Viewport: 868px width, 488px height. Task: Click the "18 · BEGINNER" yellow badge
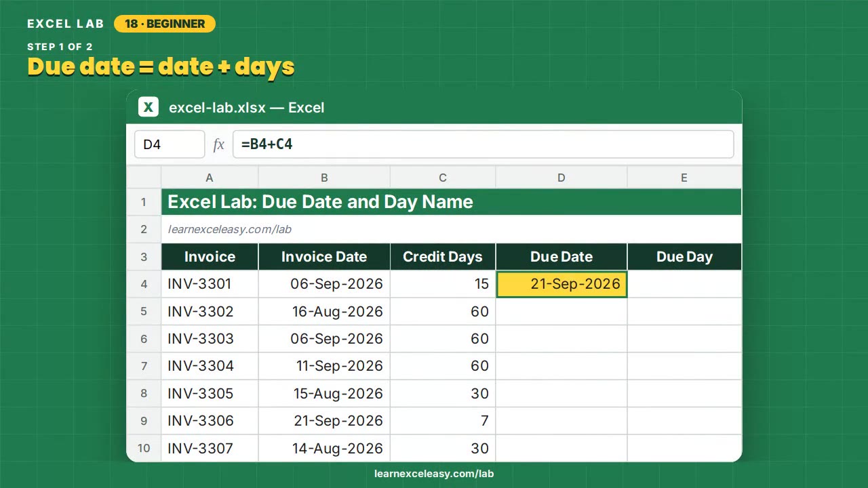click(165, 24)
